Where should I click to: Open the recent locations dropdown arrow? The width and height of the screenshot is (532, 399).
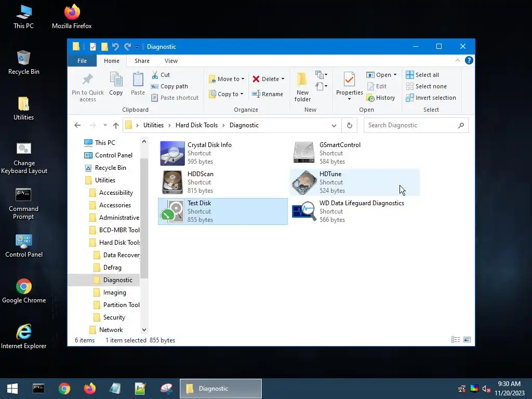pyautogui.click(x=105, y=125)
